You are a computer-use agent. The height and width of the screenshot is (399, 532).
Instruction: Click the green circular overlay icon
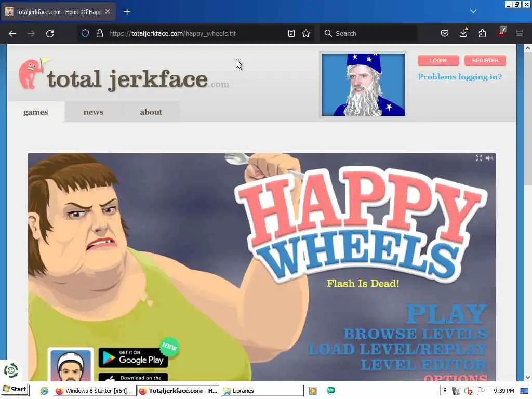11,370
